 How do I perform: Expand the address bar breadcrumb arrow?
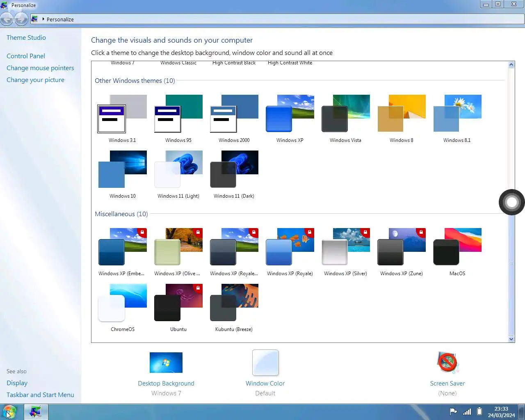[43, 19]
